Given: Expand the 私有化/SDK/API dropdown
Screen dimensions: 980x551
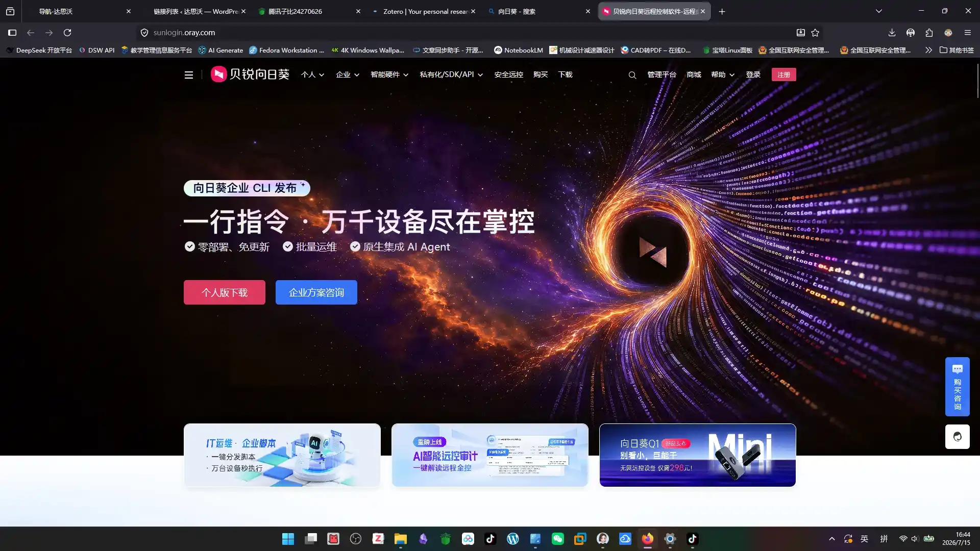Looking at the screenshot, I should point(451,75).
